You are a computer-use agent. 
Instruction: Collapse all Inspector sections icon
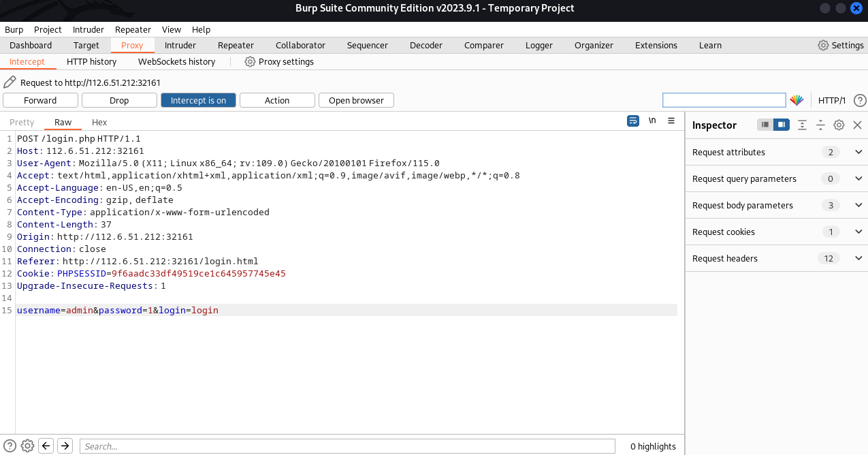coord(820,125)
